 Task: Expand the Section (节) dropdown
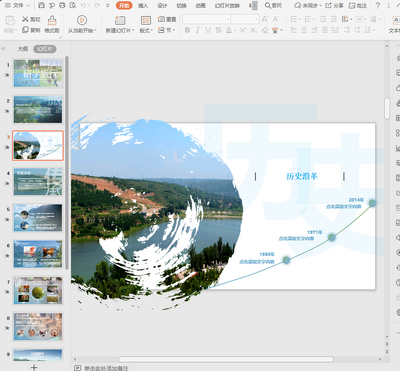174,30
